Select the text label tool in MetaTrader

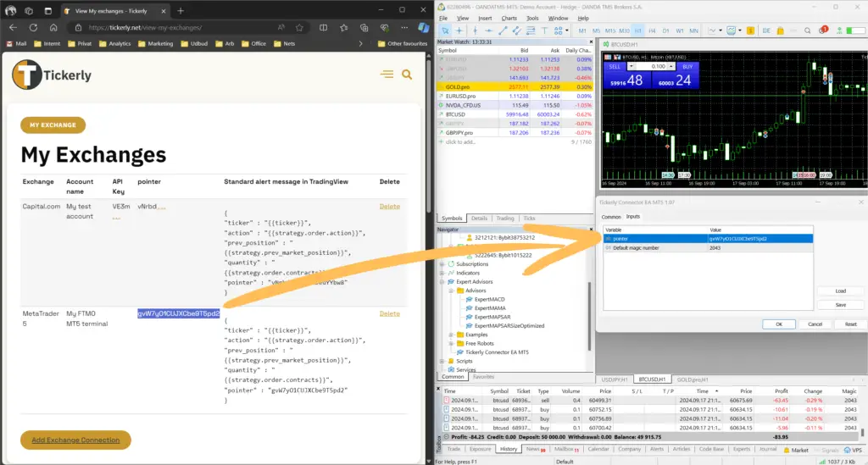(545, 30)
